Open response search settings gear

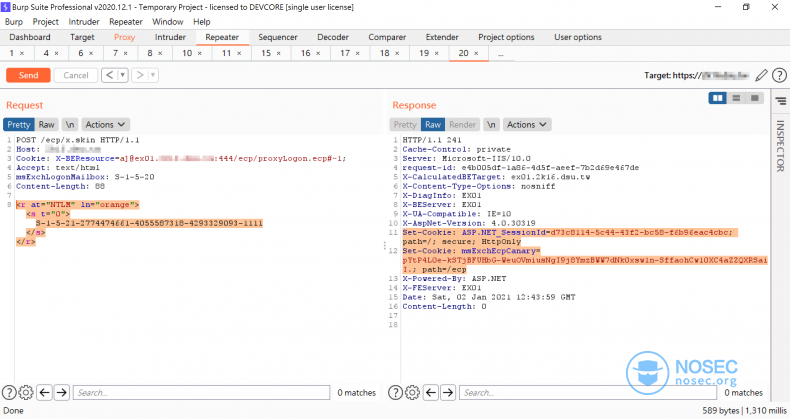413,392
